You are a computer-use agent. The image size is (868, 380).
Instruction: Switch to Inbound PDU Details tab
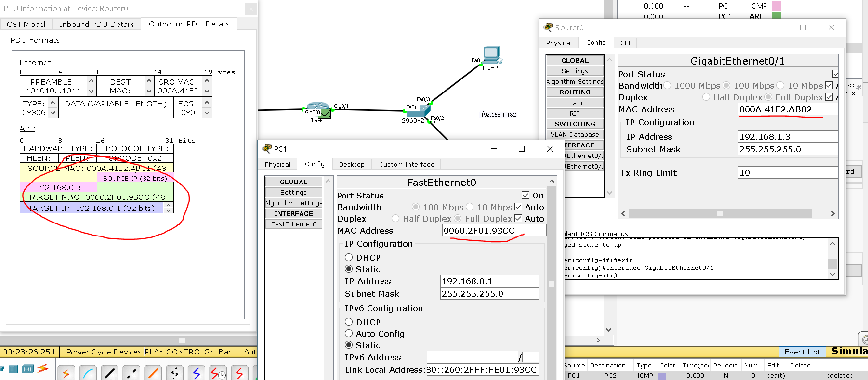pos(97,24)
